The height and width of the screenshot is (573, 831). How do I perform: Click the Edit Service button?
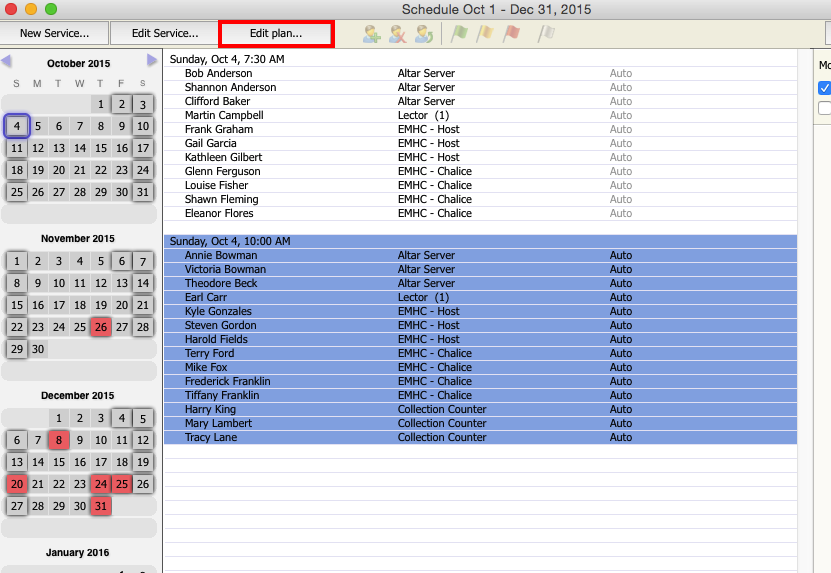pos(165,33)
